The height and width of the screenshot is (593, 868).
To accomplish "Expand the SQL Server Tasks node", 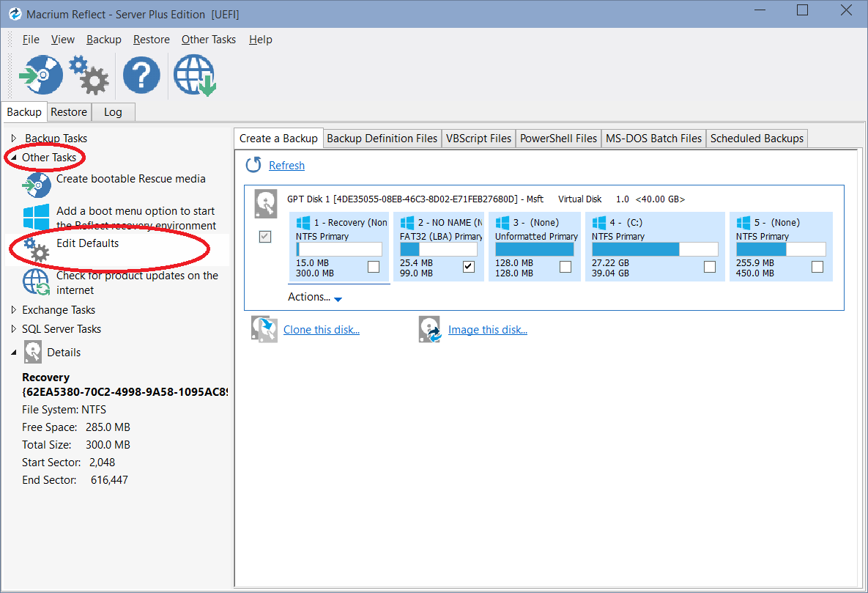I will [14, 328].
